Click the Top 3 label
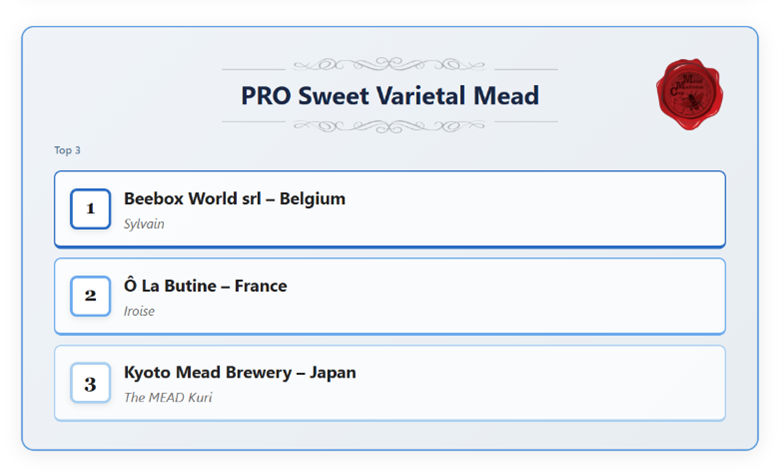This screenshot has height=470, width=784. pyautogui.click(x=67, y=150)
